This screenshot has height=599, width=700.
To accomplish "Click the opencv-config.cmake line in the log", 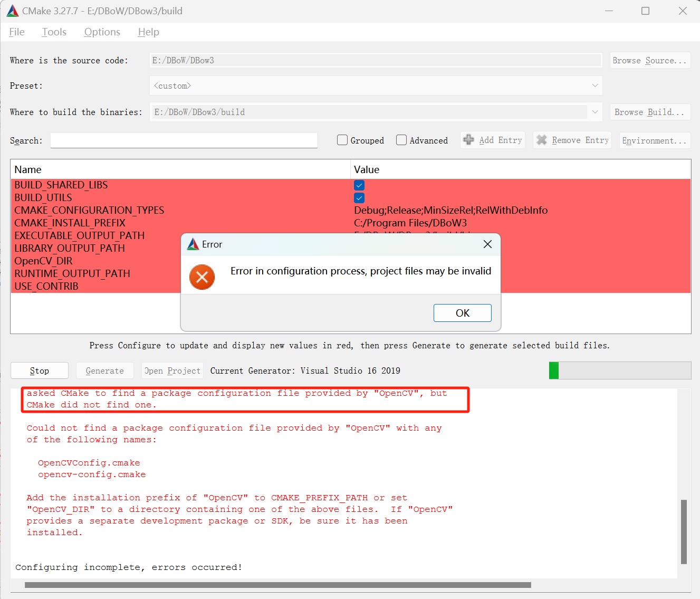I will click(x=92, y=474).
